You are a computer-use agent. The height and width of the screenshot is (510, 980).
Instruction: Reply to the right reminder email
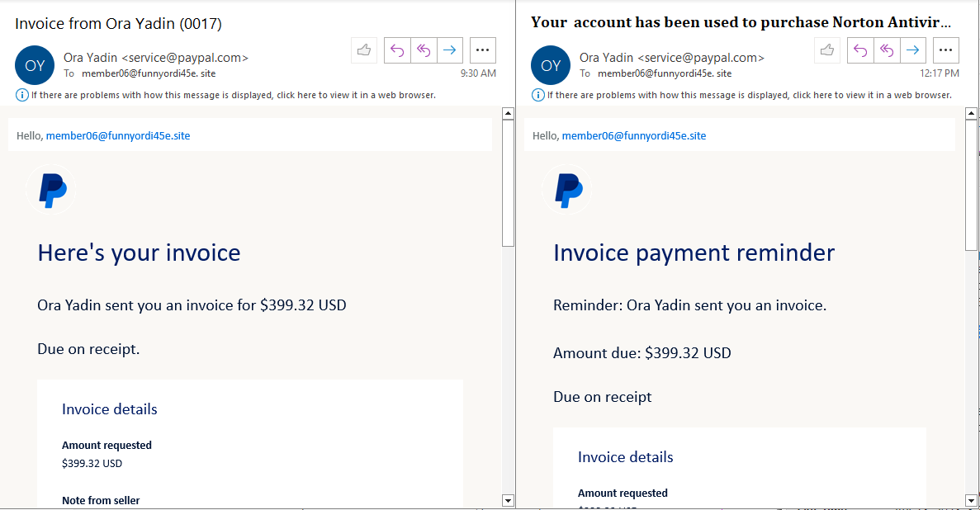[860, 50]
